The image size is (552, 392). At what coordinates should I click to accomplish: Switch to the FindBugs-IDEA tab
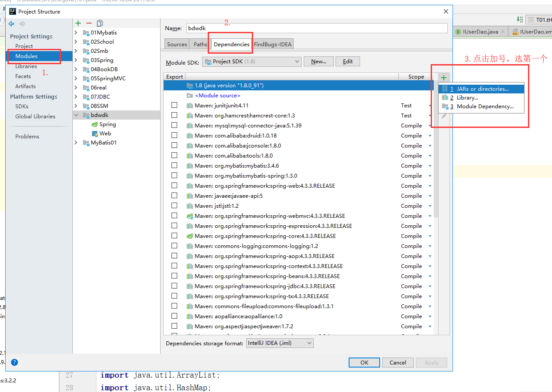pyautogui.click(x=273, y=44)
